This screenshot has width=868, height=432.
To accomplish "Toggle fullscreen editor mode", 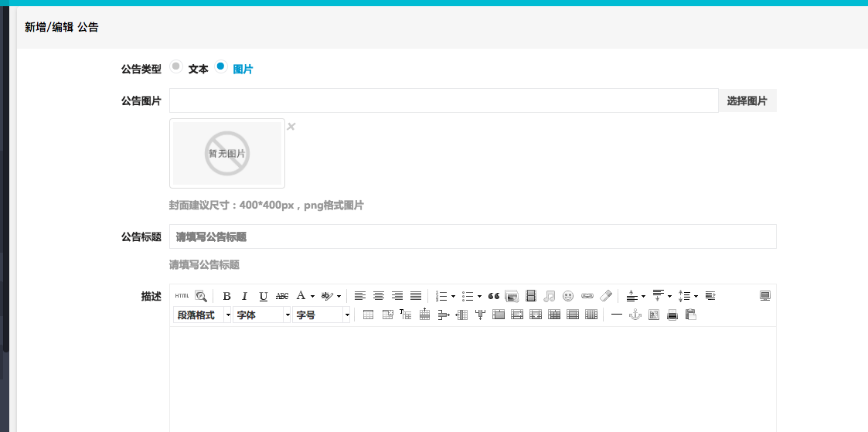I will click(765, 296).
